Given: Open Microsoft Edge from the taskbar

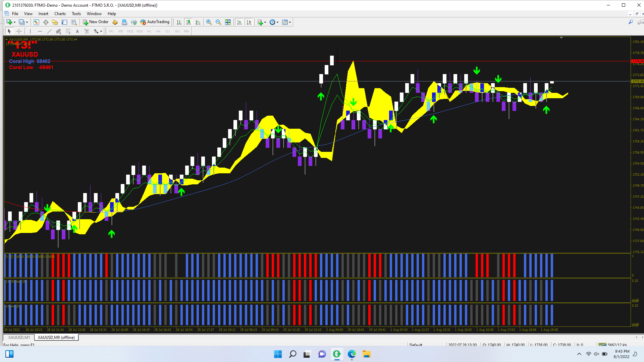Looking at the screenshot, I should point(352,354).
